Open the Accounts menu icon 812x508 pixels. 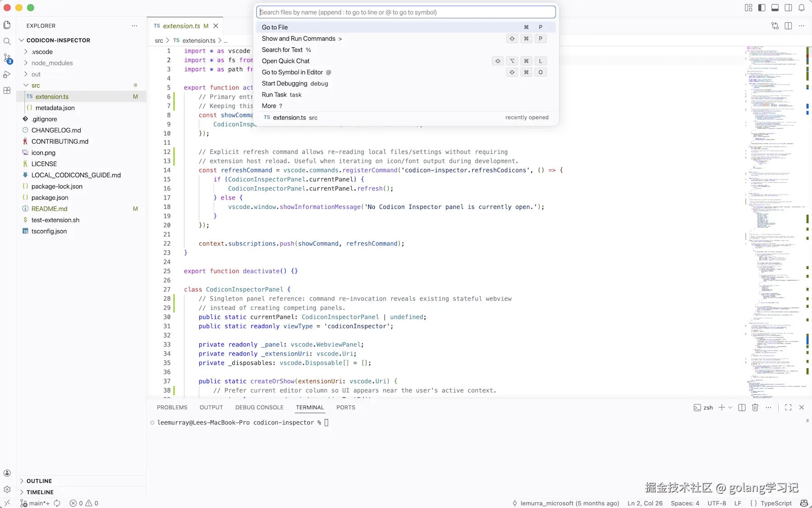click(x=7, y=473)
